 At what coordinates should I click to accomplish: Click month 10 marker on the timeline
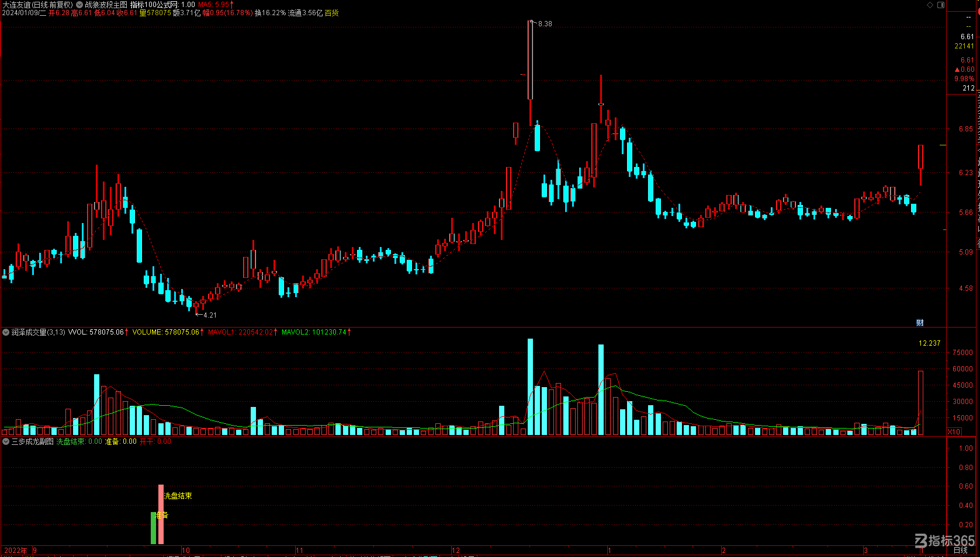pyautogui.click(x=186, y=550)
